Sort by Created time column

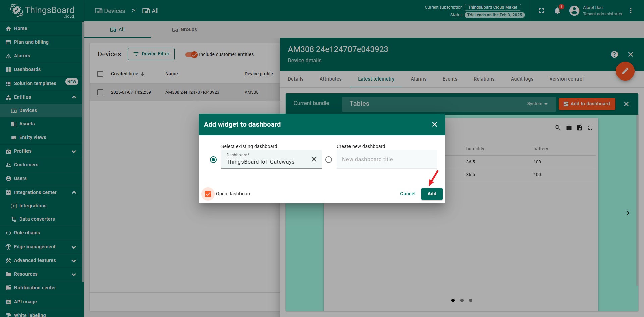pyautogui.click(x=127, y=74)
